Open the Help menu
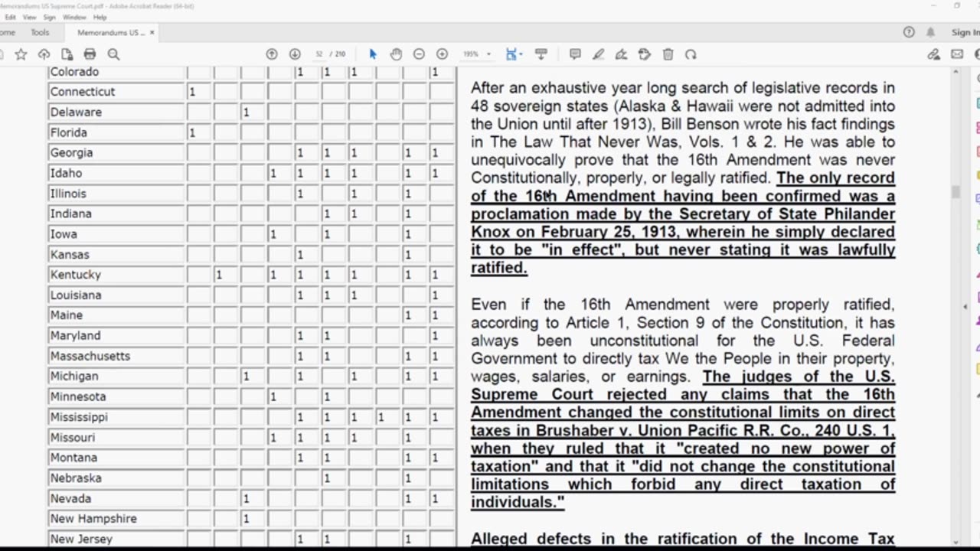The height and width of the screenshot is (551, 980). click(100, 17)
